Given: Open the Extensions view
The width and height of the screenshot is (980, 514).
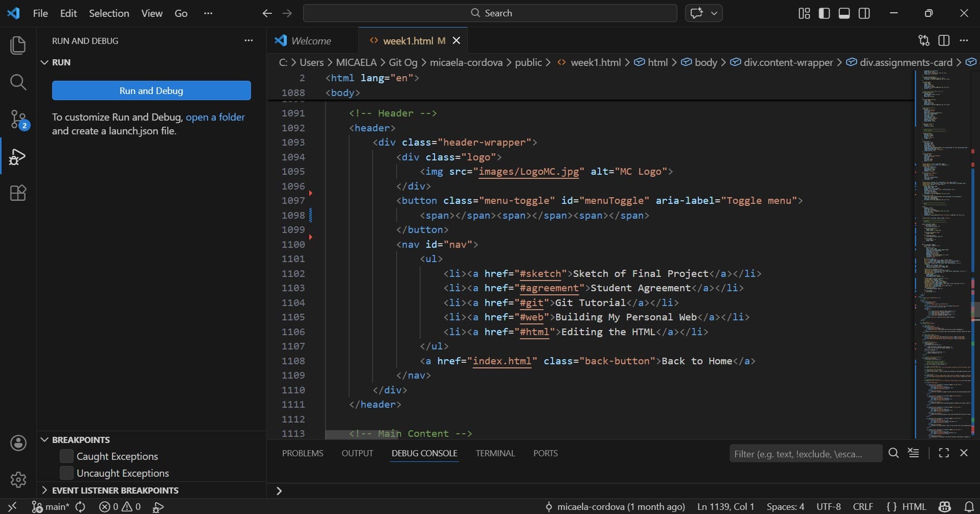Looking at the screenshot, I should (18, 193).
